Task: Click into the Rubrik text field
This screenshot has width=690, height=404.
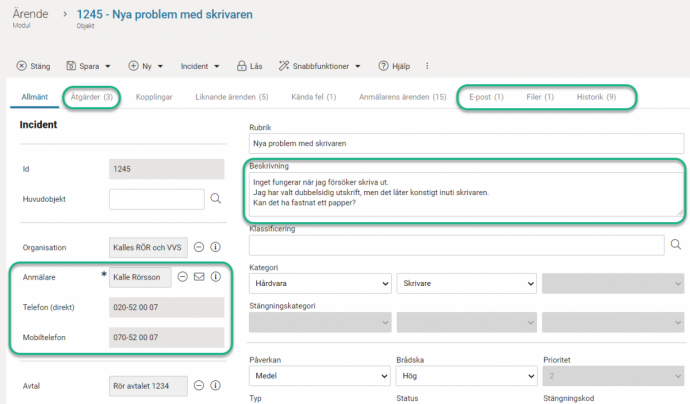Action: 467,144
